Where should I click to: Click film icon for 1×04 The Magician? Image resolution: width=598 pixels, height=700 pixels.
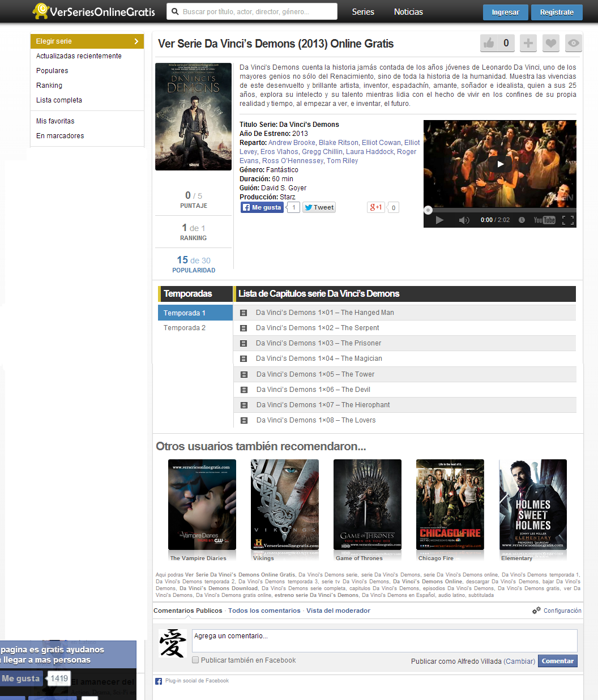pos(244,358)
